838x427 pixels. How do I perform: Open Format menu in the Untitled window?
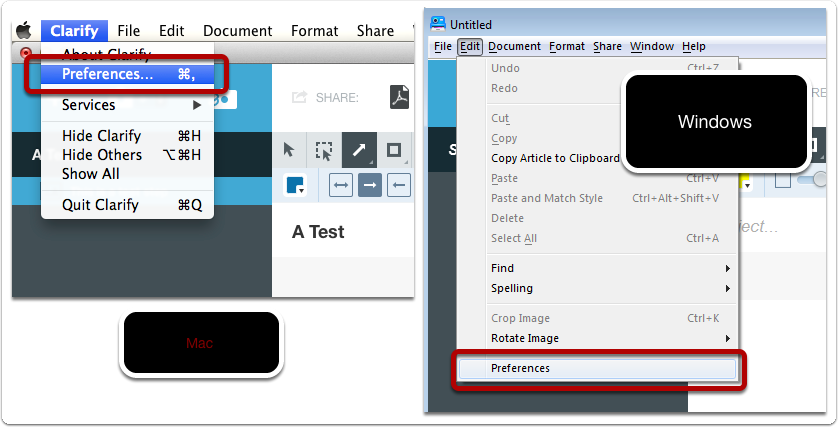(567, 46)
